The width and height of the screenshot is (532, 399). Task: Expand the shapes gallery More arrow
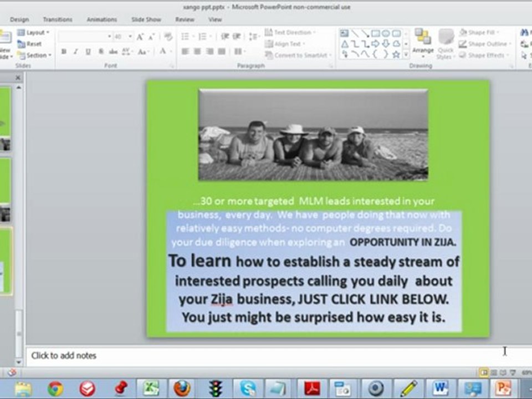pos(406,54)
